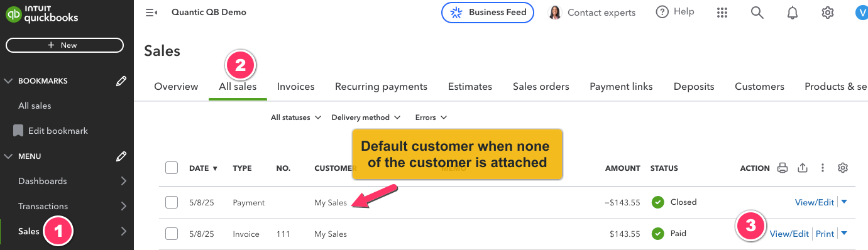
Task: Open the All statuses filter dropdown
Action: [x=296, y=117]
